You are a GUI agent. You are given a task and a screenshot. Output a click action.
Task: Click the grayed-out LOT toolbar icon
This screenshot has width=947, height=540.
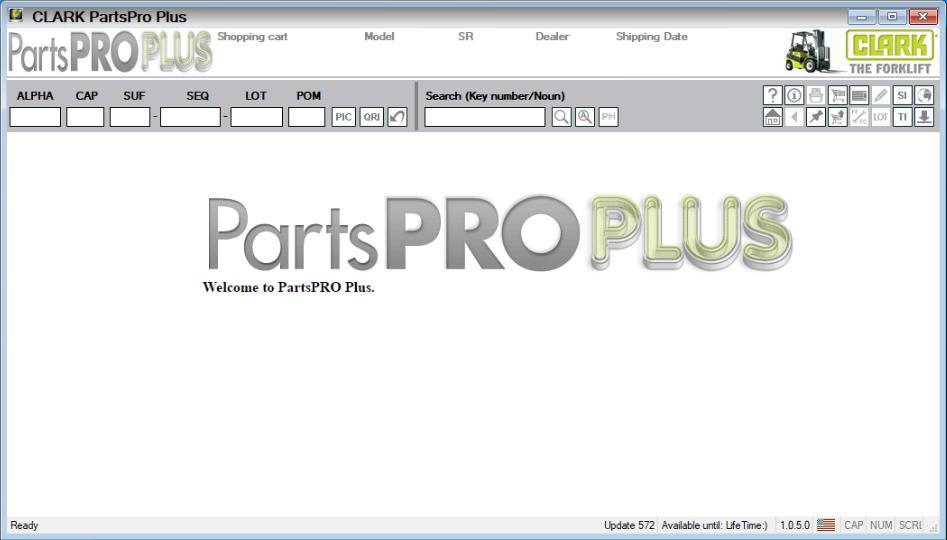[881, 117]
